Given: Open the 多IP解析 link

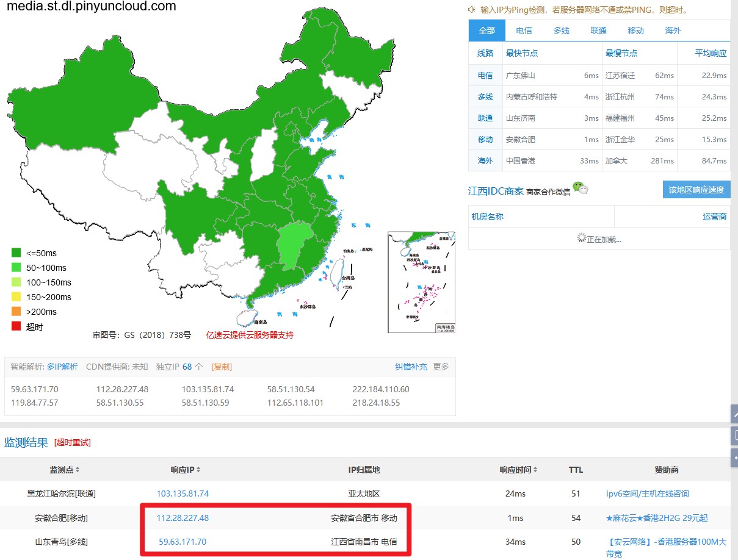Looking at the screenshot, I should [x=62, y=367].
